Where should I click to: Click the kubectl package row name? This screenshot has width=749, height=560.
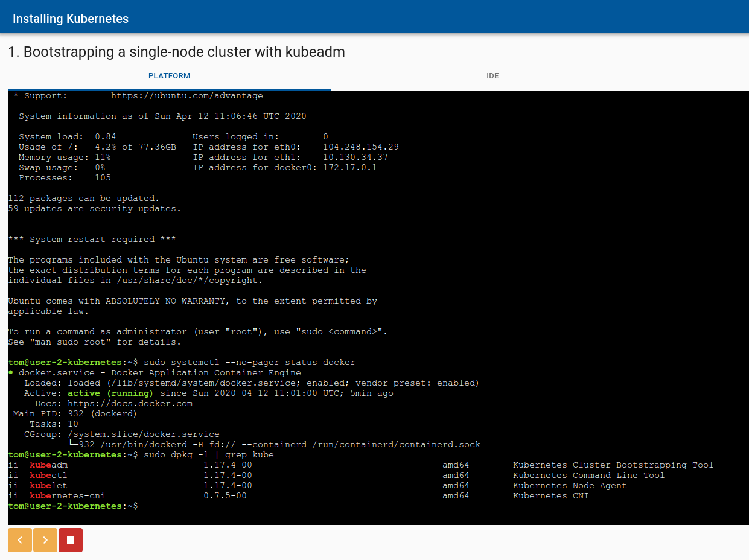[48, 475]
